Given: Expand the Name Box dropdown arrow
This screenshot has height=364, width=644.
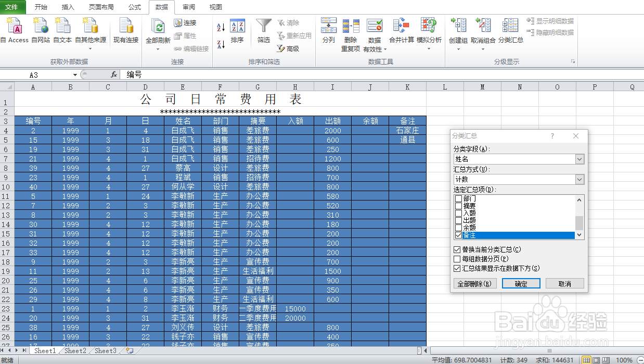Looking at the screenshot, I should tap(75, 75).
